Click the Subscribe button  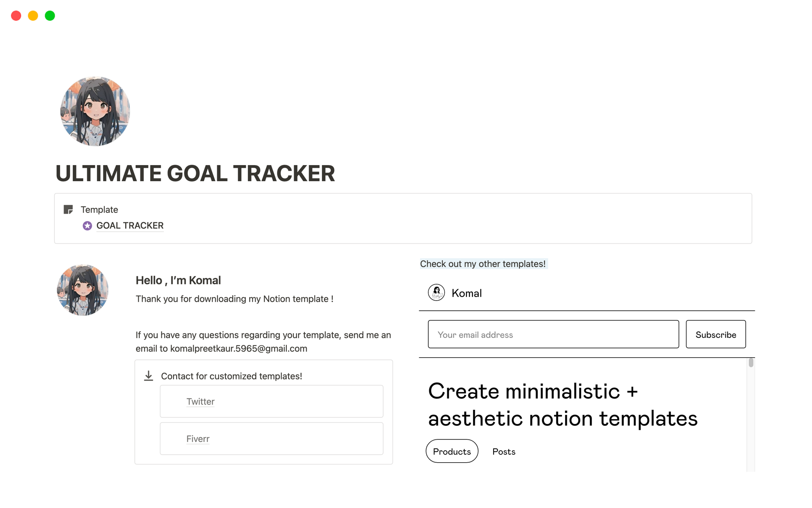(x=716, y=334)
